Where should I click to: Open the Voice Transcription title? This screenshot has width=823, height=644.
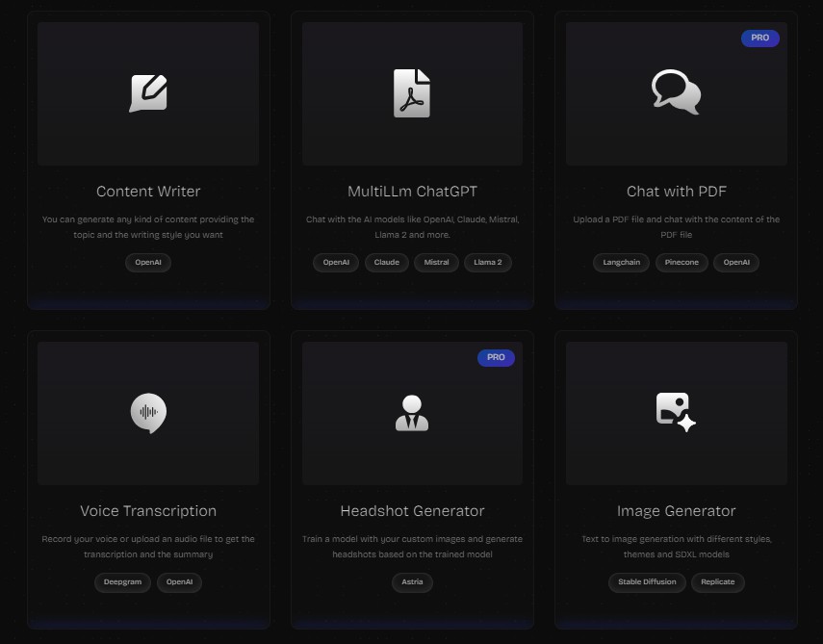(x=148, y=511)
